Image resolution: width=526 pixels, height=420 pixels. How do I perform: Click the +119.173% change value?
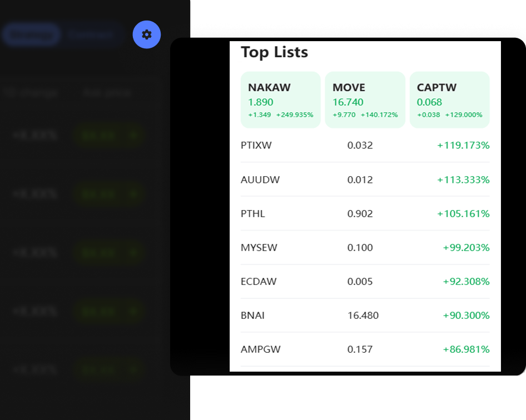click(x=463, y=146)
